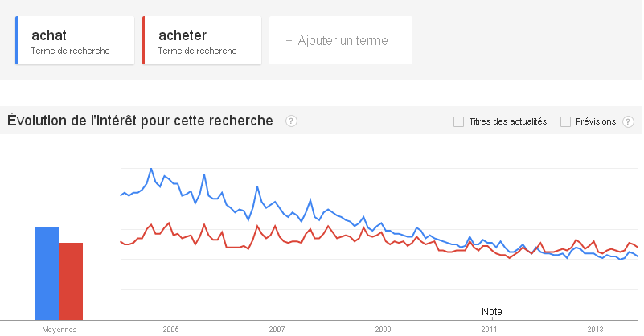This screenshot has width=644, height=336.
Task: Click the plus icon in Ajouter un terme
Action: pyautogui.click(x=289, y=40)
